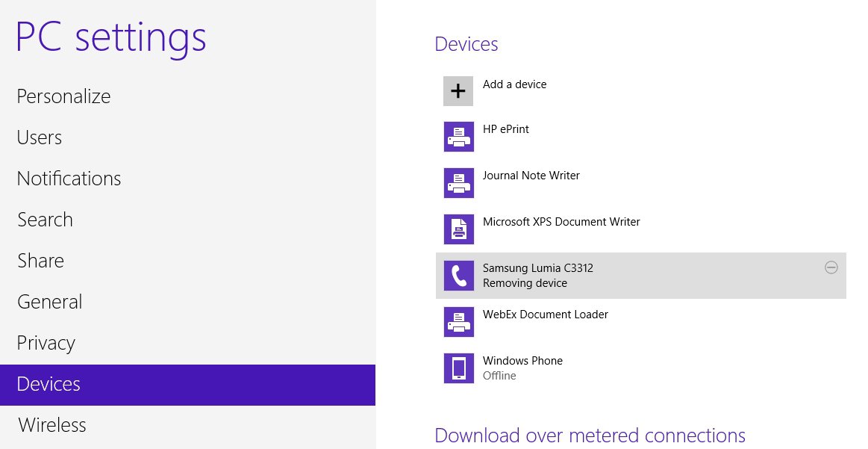Select the Windows Phone device name
Screen dimensions: 868x449
click(522, 361)
